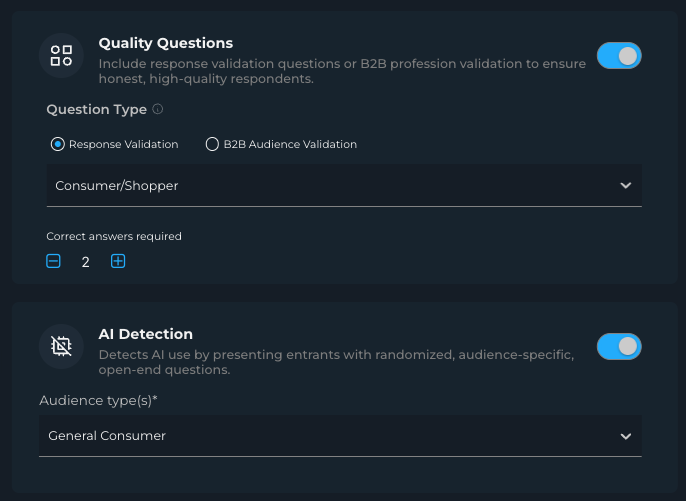
Task: Disable the Quality Questions toggle switch
Action: click(619, 56)
